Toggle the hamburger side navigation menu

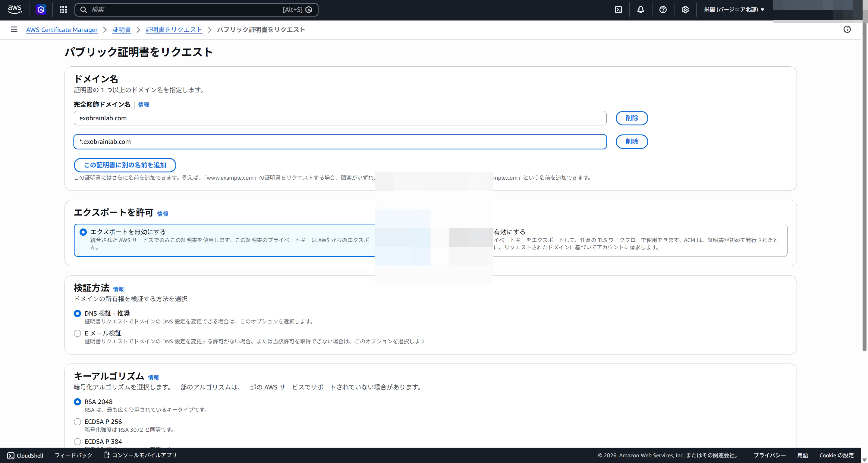14,29
